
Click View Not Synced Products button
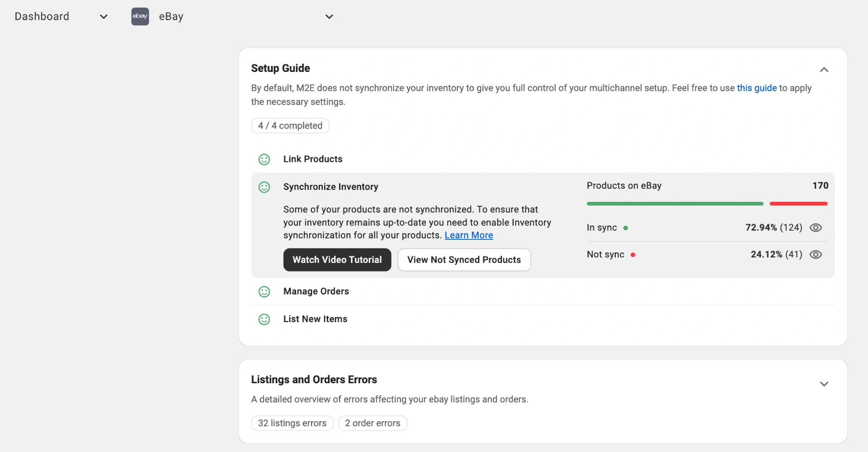pyautogui.click(x=464, y=260)
